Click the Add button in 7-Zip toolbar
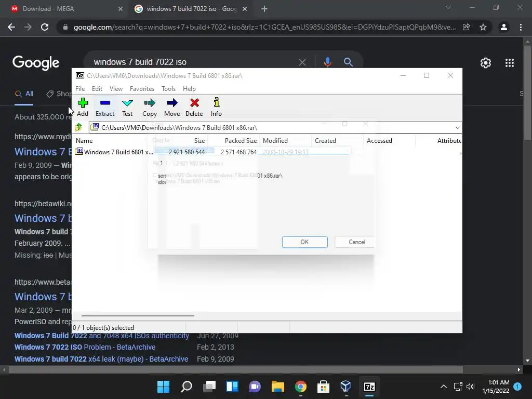Screen dimensions: 532x399 click(83, 107)
